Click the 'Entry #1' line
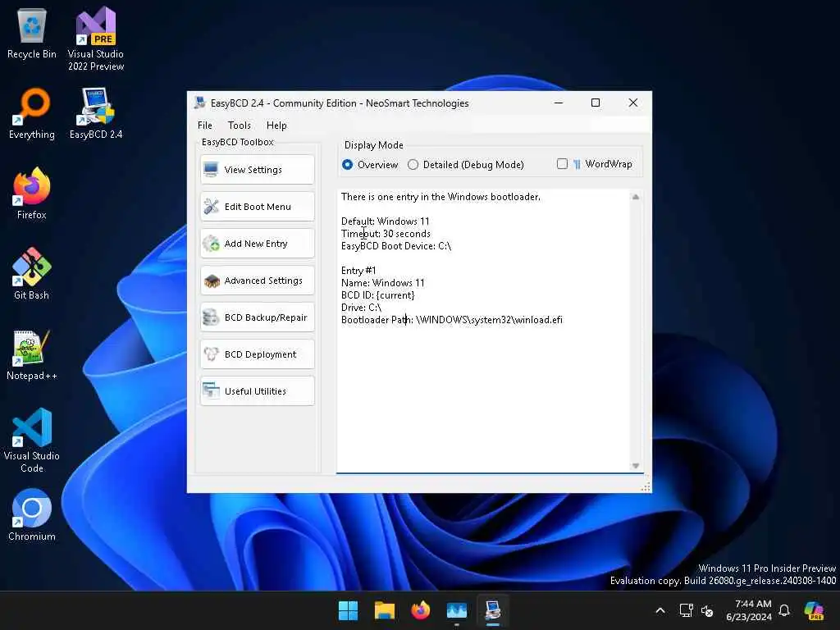Image resolution: width=840 pixels, height=630 pixels. click(x=358, y=271)
